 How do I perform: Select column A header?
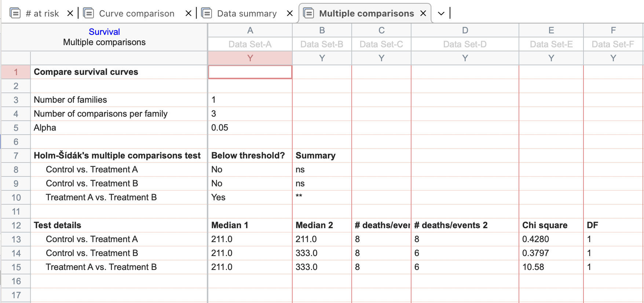click(250, 30)
